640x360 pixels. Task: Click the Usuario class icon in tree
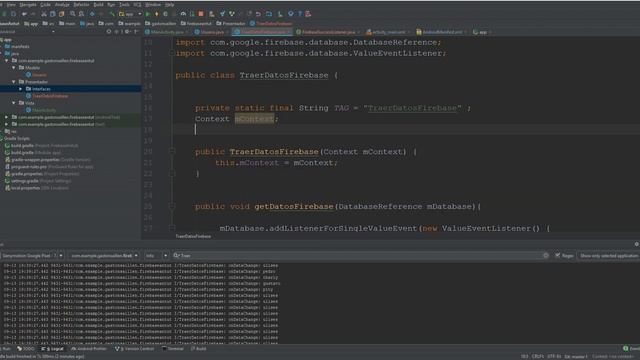[28, 75]
